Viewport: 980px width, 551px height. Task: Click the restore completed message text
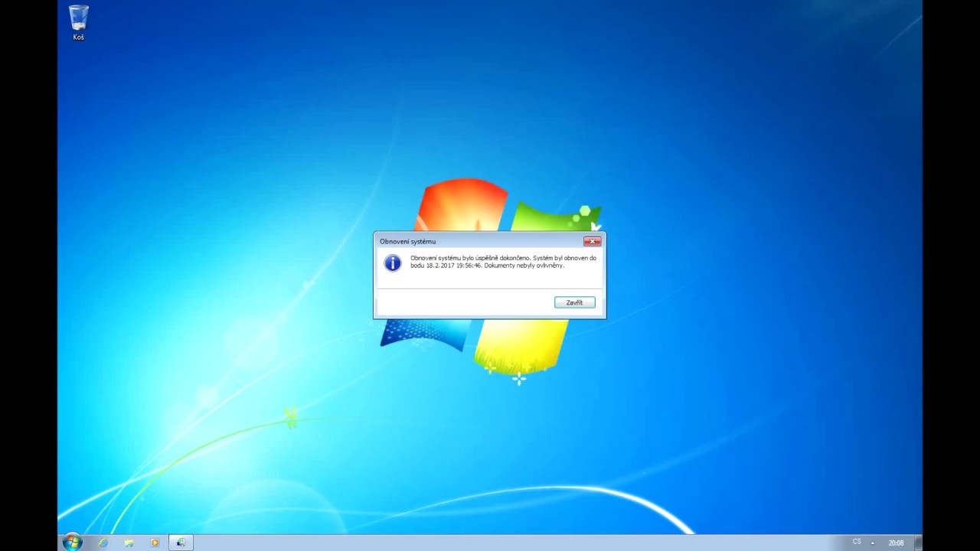[x=503, y=262]
